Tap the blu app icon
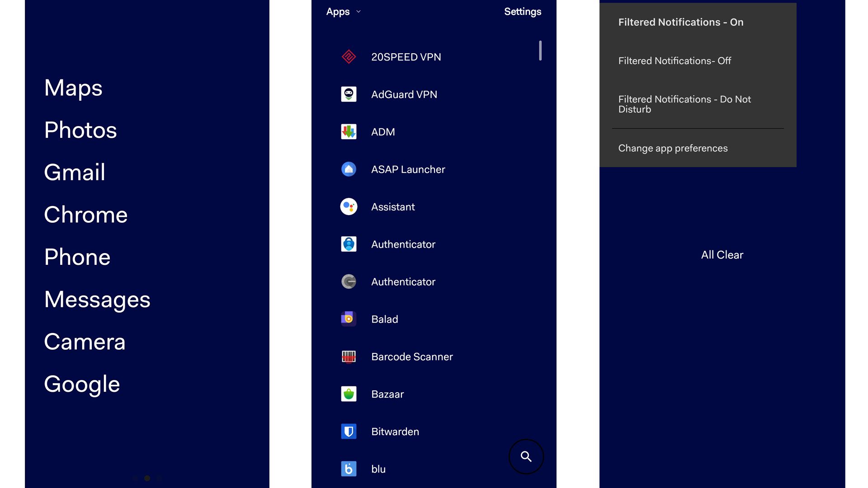Image resolution: width=868 pixels, height=488 pixels. 349,469
